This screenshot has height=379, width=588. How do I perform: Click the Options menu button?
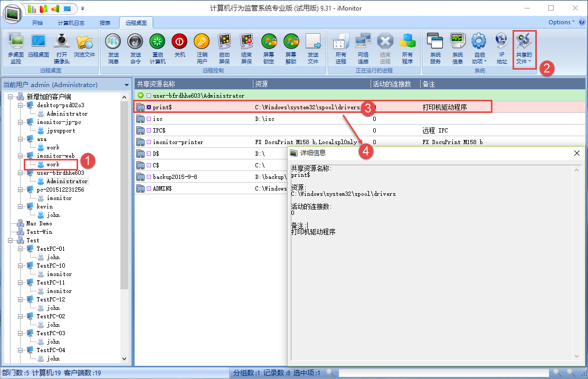click(x=562, y=22)
